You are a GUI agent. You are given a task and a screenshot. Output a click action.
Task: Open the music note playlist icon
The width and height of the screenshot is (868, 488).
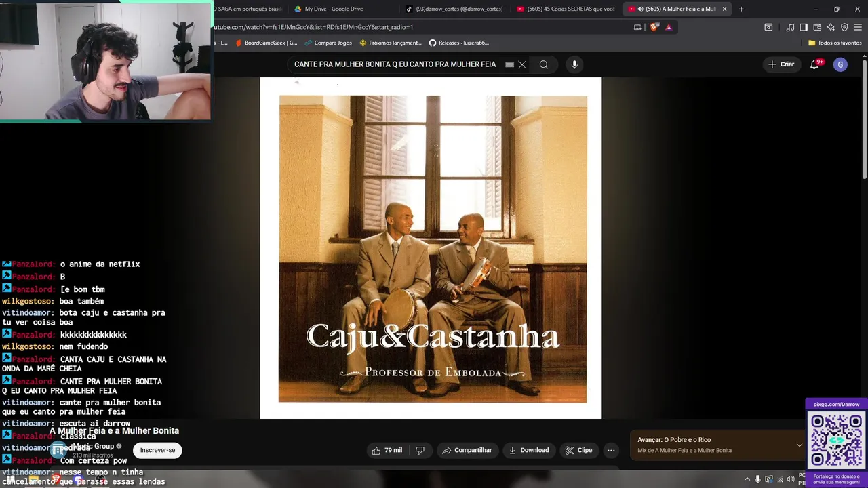click(791, 27)
